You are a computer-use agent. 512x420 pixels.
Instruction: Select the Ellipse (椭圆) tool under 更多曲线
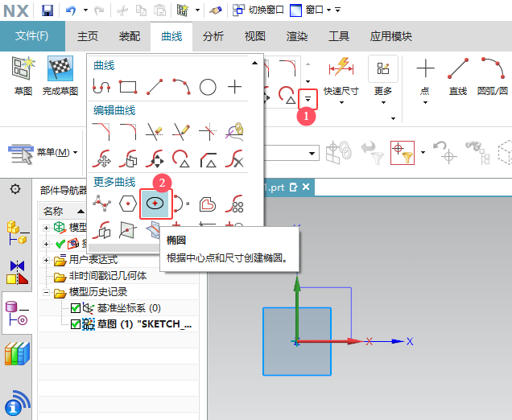[155, 204]
